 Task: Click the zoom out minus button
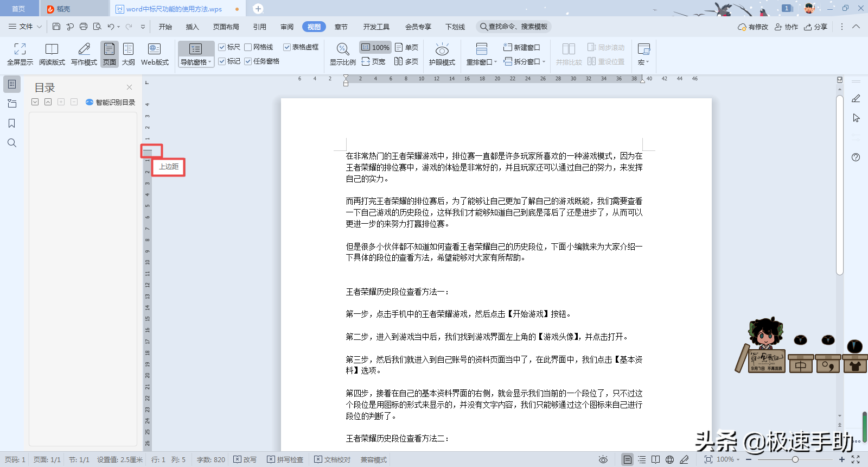point(749,459)
